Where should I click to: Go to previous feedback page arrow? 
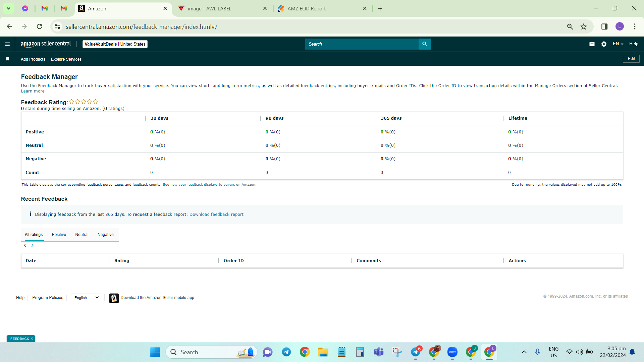[x=25, y=245]
